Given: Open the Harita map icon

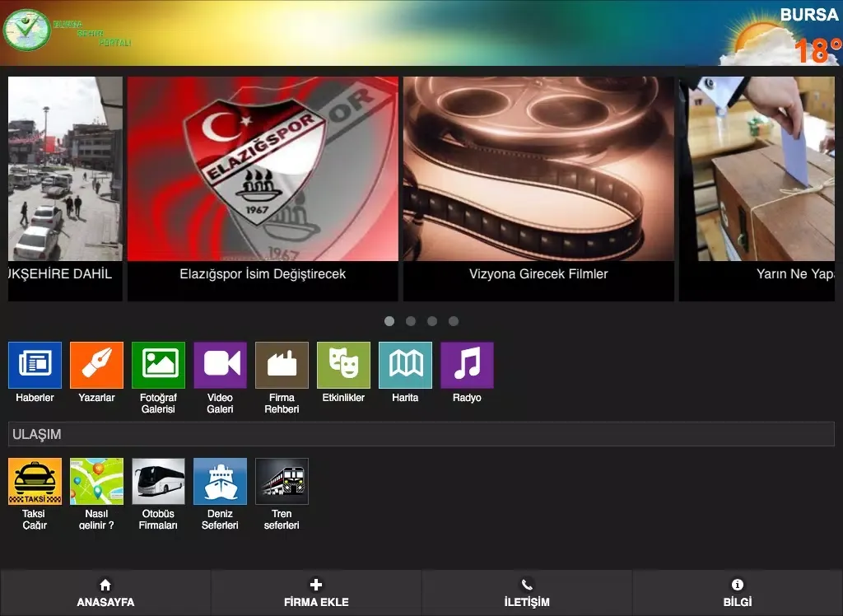Looking at the screenshot, I should (405, 365).
